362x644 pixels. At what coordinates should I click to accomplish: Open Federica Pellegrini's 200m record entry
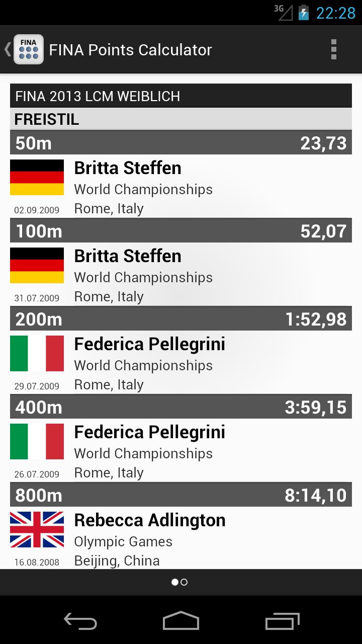pyautogui.click(x=181, y=362)
